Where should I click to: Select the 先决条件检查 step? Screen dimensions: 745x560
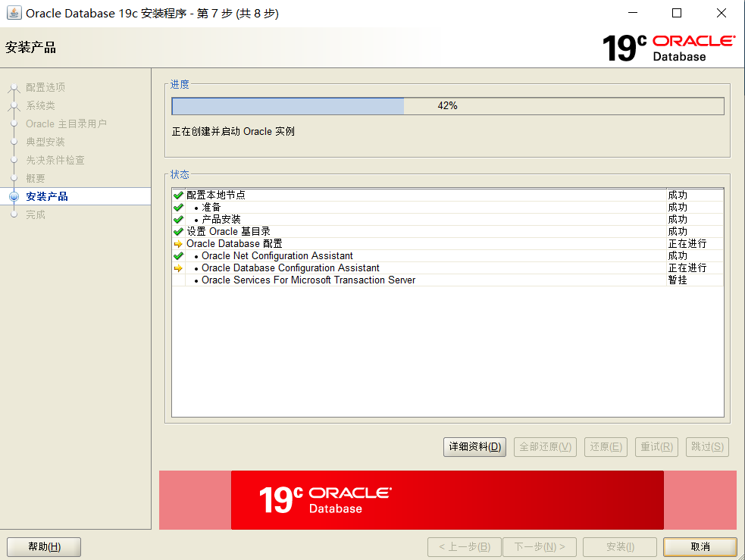(x=55, y=160)
